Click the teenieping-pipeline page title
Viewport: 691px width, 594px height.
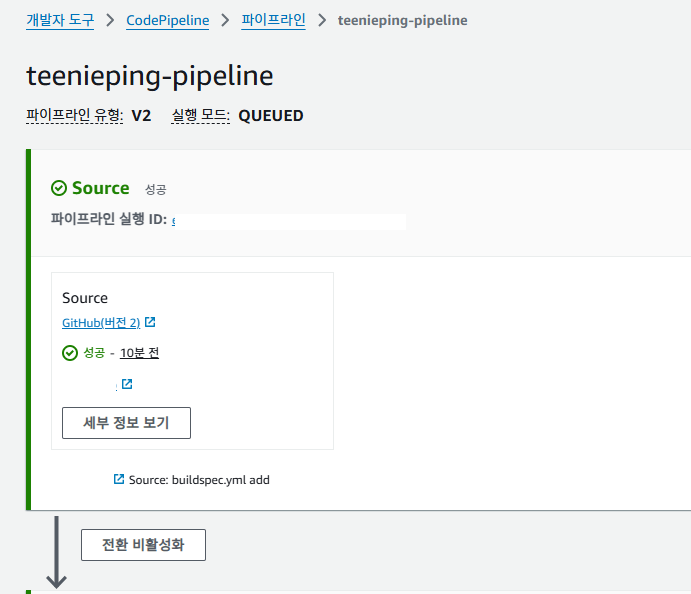150,76
